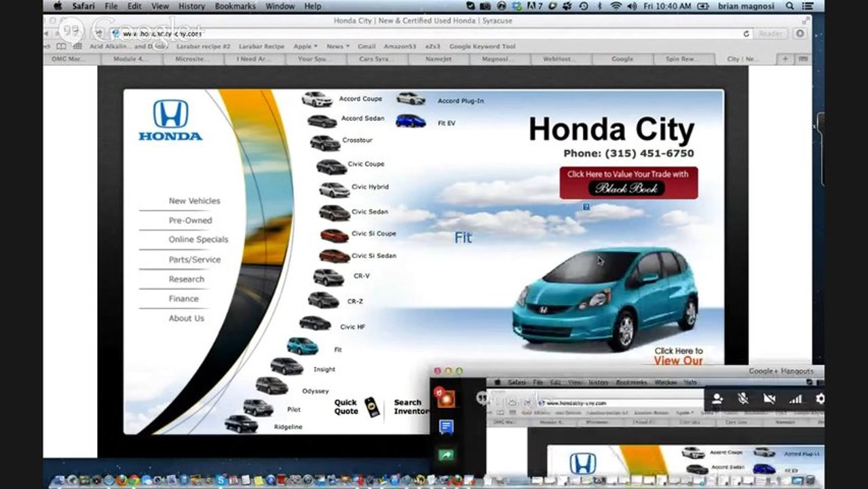868x489 pixels.
Task: Open the Pre-Owned navigation link
Action: tap(190, 221)
